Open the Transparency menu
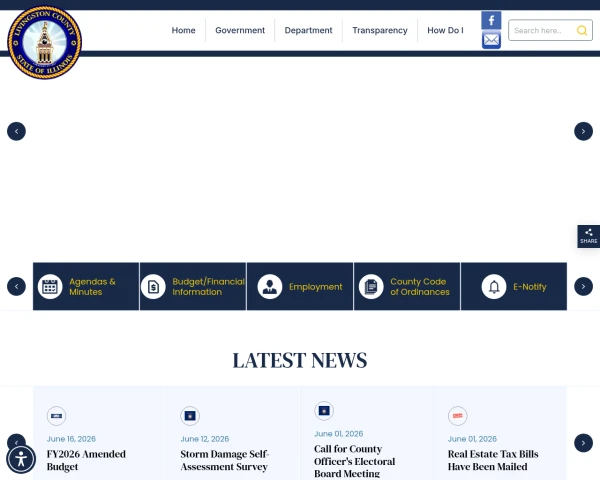Viewport: 600px width, 480px height. point(380,30)
